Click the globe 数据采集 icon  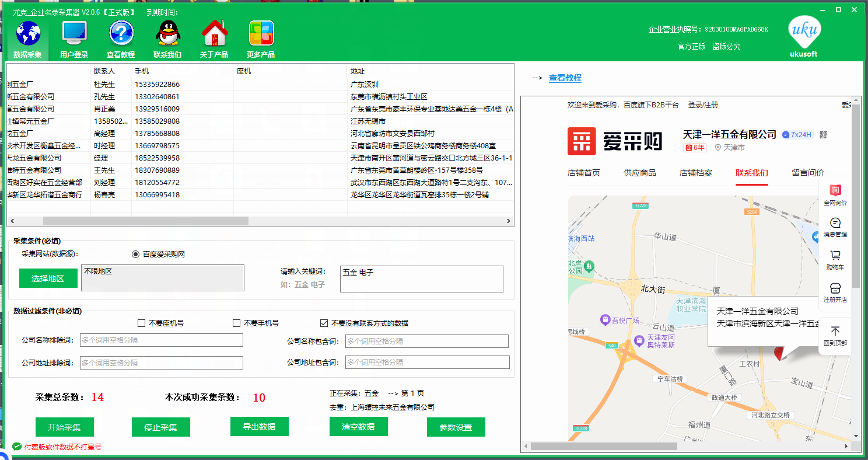(27, 34)
